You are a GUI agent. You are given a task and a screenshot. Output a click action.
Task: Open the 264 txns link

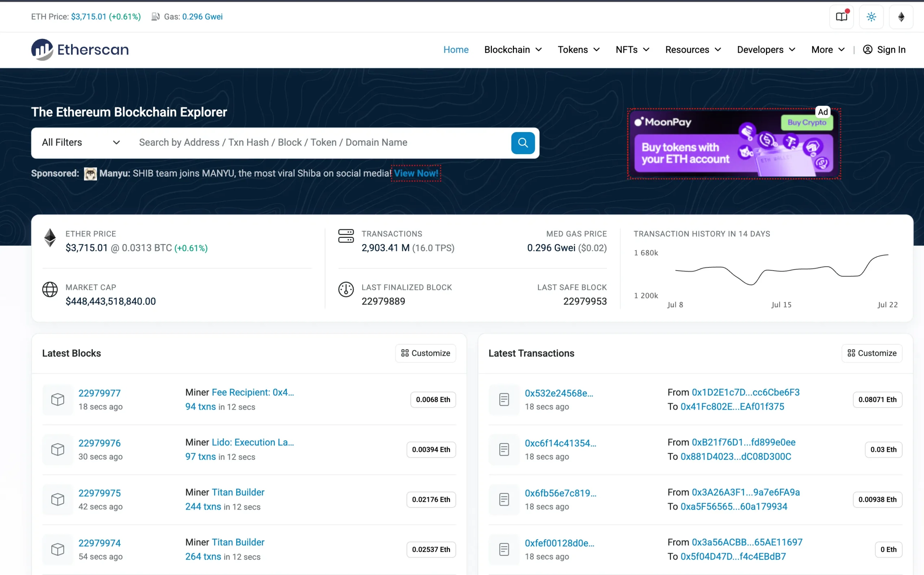[x=203, y=556]
